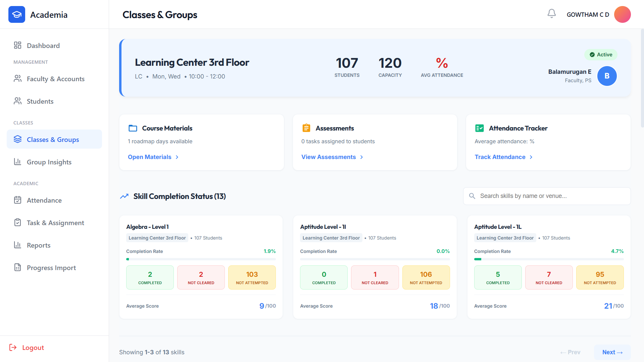This screenshot has height=362, width=644.
Task: Click the notification bell icon
Action: (x=551, y=14)
